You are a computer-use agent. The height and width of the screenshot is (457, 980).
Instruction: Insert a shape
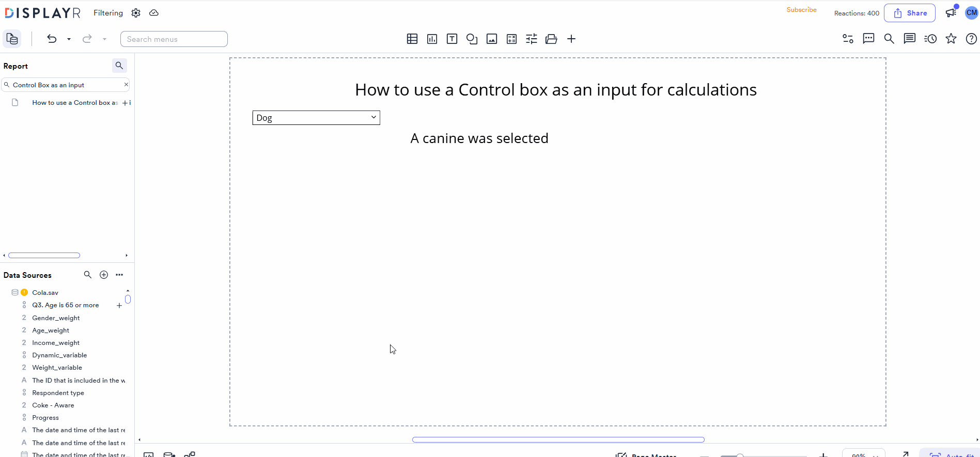tap(472, 39)
